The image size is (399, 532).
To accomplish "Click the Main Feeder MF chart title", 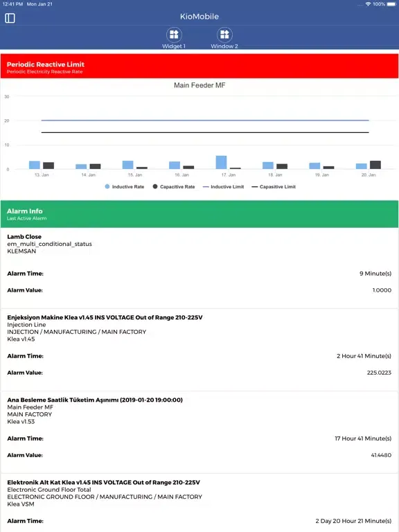I will [199, 85].
